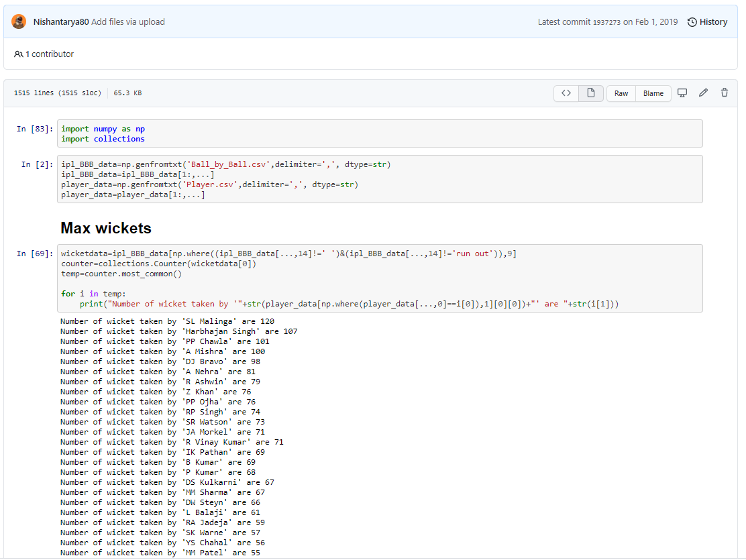Click the 'for i in temp:' line
This screenshot has height=560, width=746.
93,294
